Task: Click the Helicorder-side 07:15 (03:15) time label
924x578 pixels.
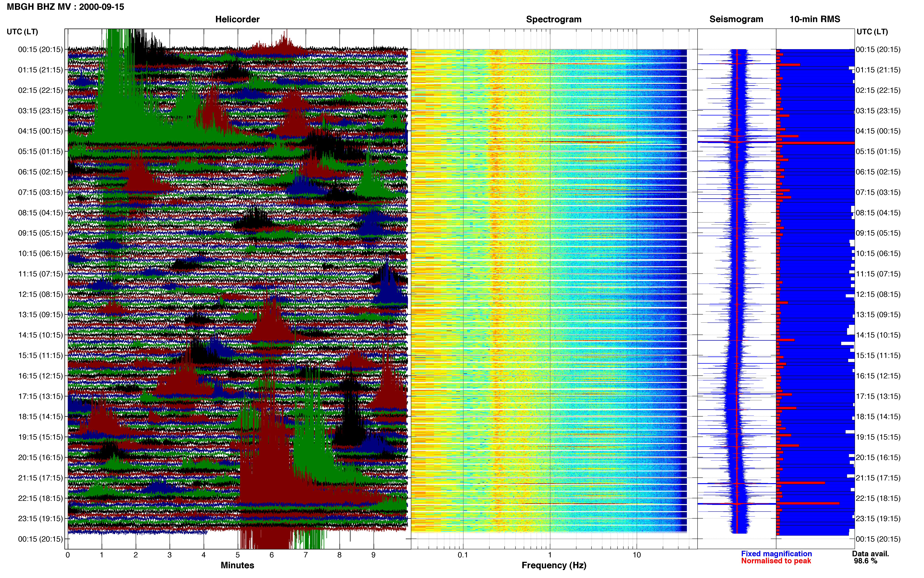Action: coord(41,192)
